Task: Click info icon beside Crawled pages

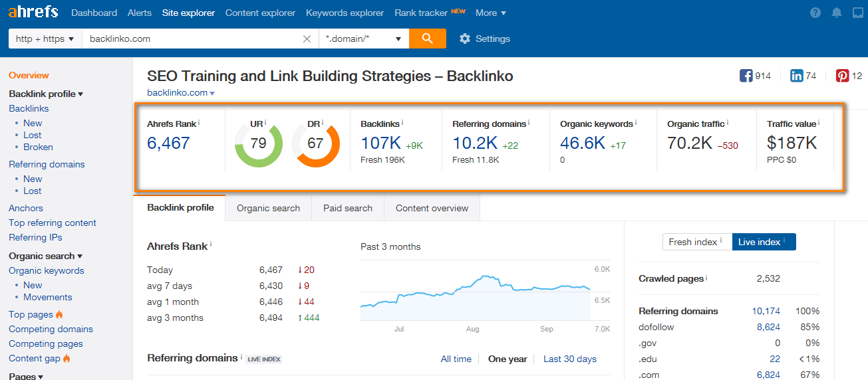Action: [707, 278]
